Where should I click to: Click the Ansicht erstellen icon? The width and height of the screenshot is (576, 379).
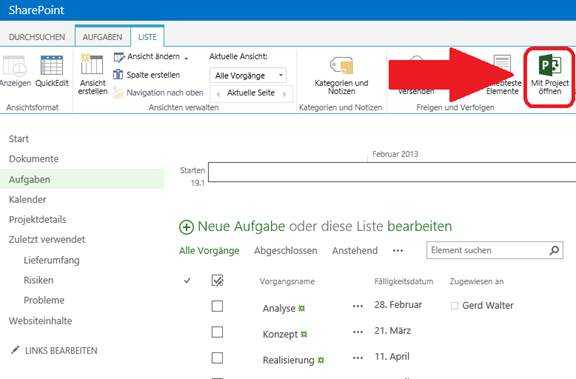[92, 65]
